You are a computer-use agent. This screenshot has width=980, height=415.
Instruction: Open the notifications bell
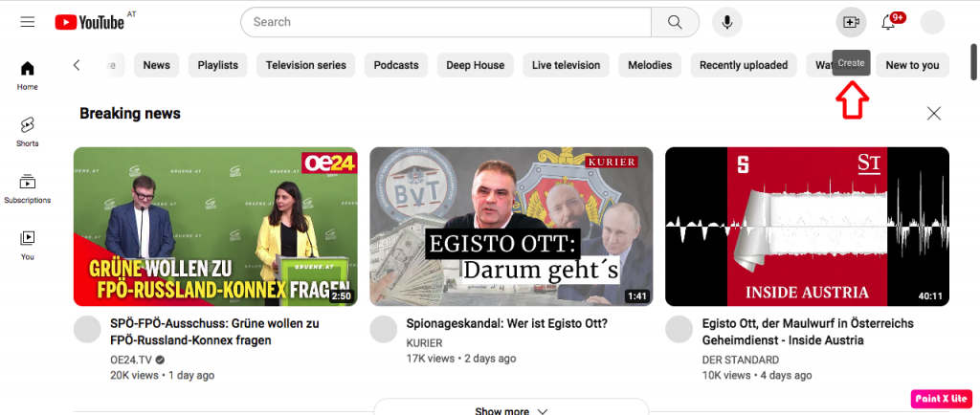(888, 22)
